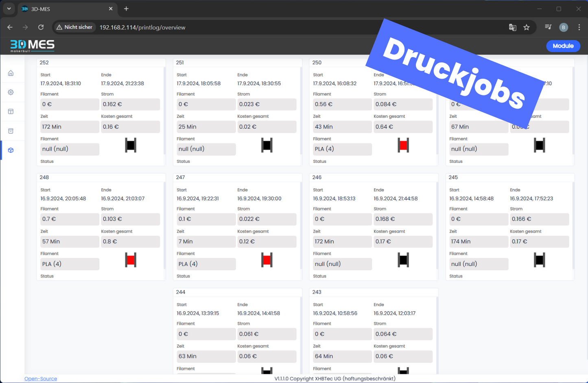Screen dimensions: 588x383
Task: Click the 3D MES makerbull logo
Action: pos(32,46)
